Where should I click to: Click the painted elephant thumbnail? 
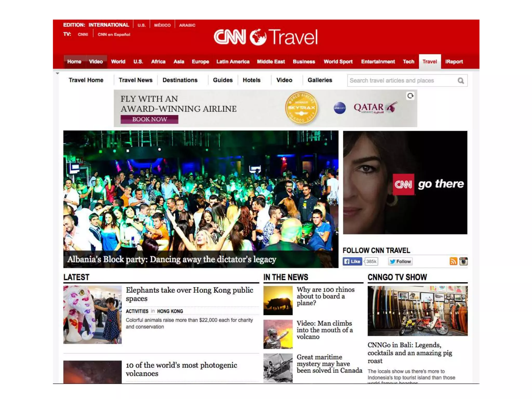(x=92, y=315)
